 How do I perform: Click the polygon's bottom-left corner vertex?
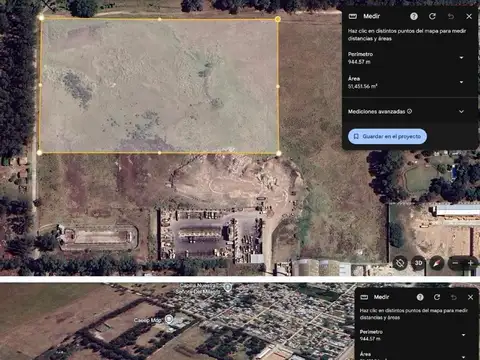coord(39,153)
